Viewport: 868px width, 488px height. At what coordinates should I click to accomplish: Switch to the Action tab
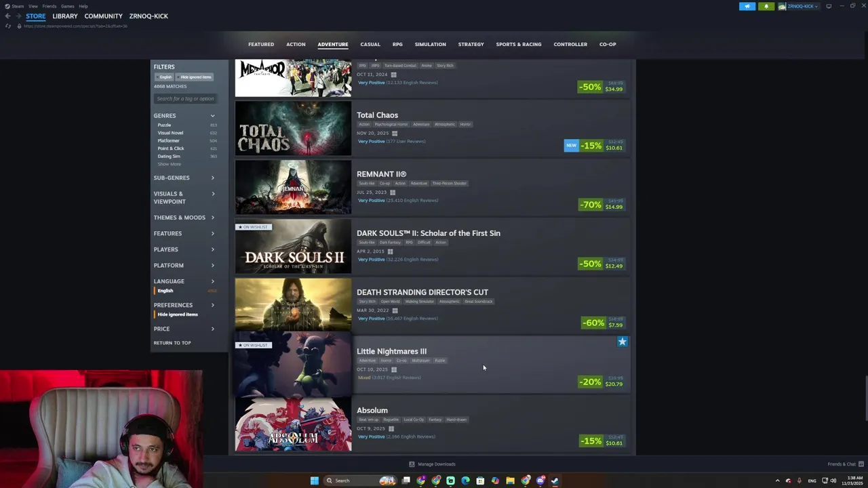(x=296, y=45)
